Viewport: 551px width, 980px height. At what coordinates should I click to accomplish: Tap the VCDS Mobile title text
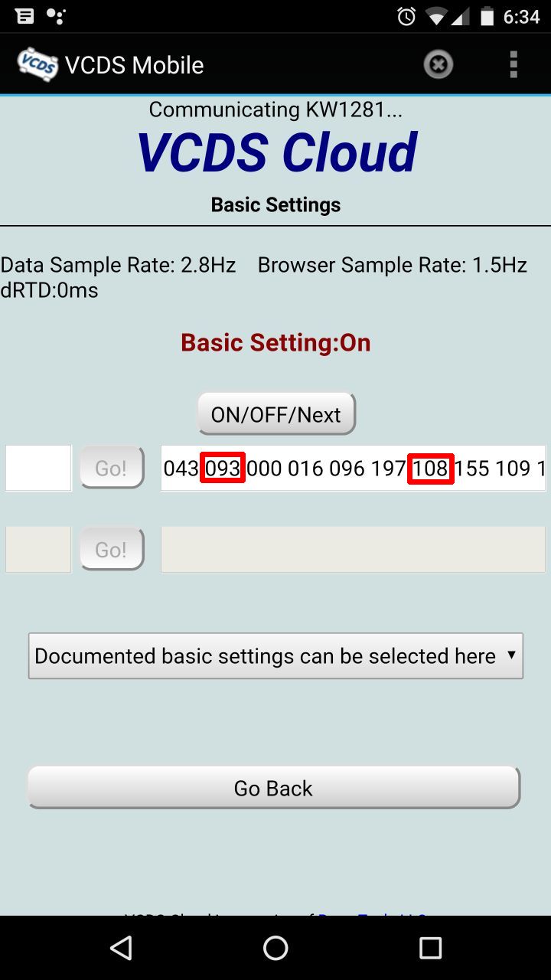(135, 65)
